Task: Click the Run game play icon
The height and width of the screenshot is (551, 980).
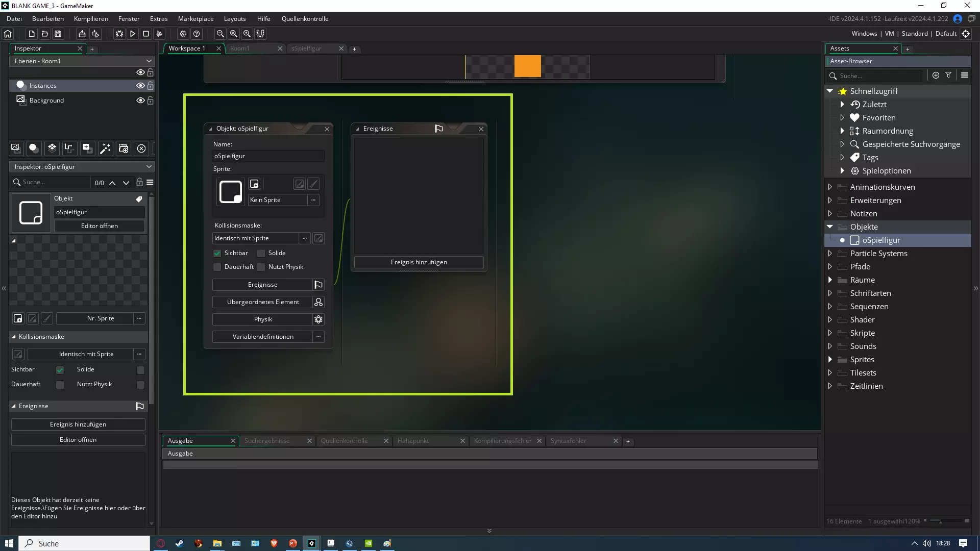Action: tap(133, 34)
